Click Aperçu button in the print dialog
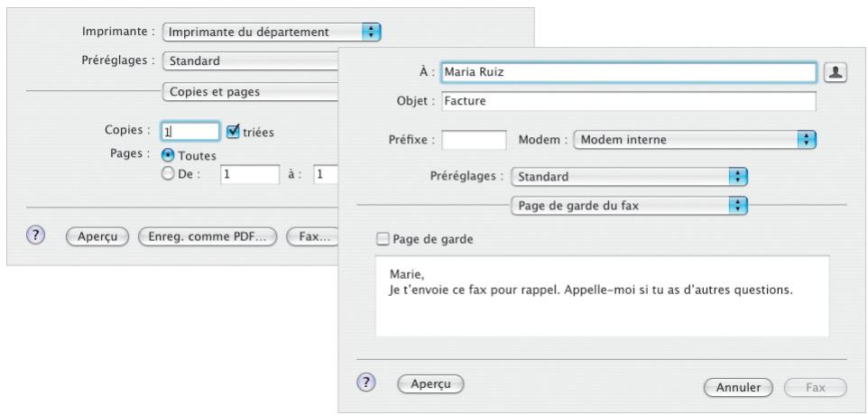868x415 pixels. coord(97,237)
